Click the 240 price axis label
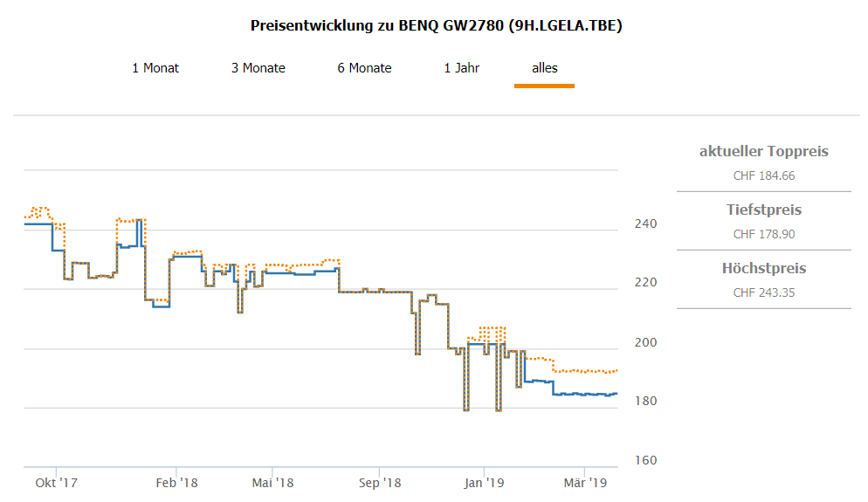Screen dimensions: 868x502 (645, 224)
